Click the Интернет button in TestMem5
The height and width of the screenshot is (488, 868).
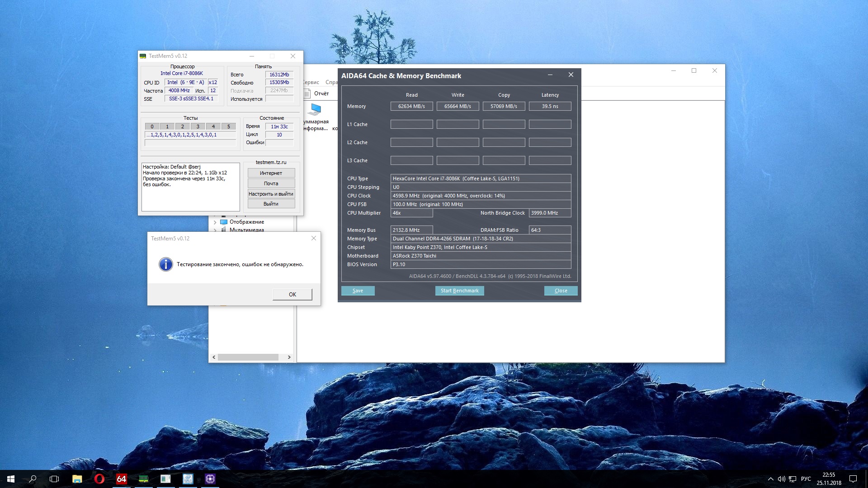tap(271, 173)
